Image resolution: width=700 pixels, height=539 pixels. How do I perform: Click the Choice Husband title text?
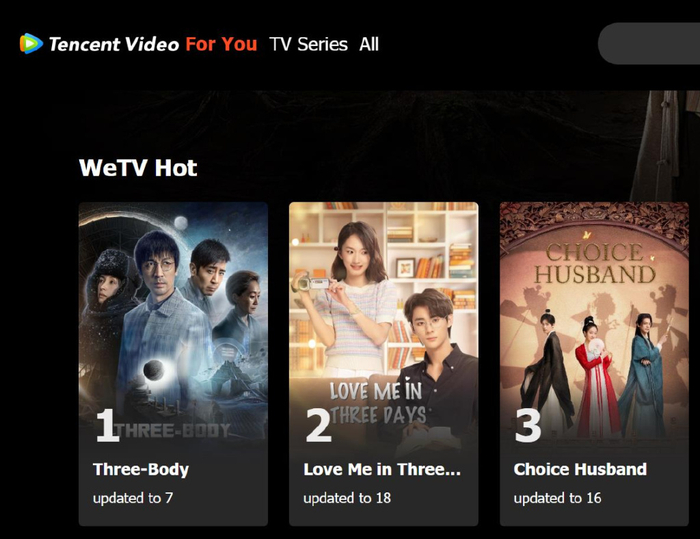pyautogui.click(x=580, y=469)
